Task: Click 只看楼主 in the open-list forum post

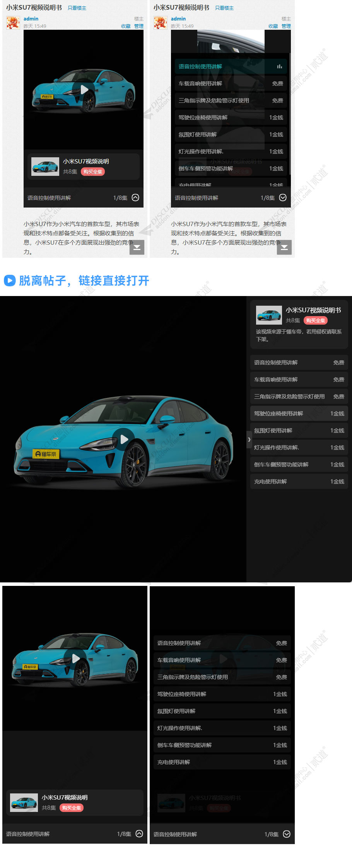Action: click(x=224, y=8)
